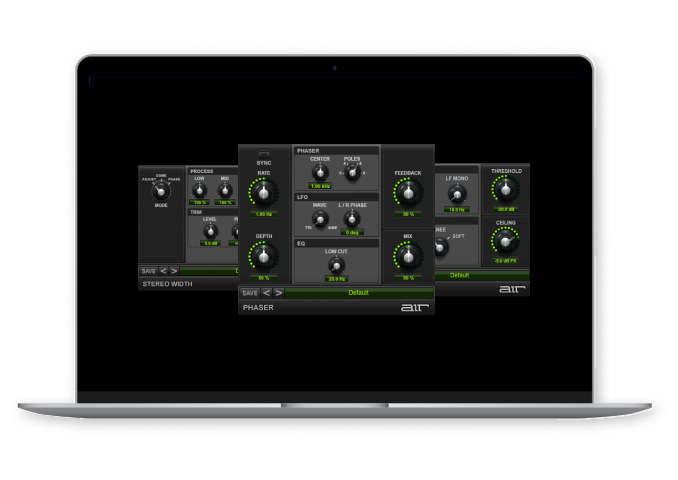678x480 pixels.
Task: Switch the LFO WAVE selector knob
Action: pyautogui.click(x=320, y=219)
